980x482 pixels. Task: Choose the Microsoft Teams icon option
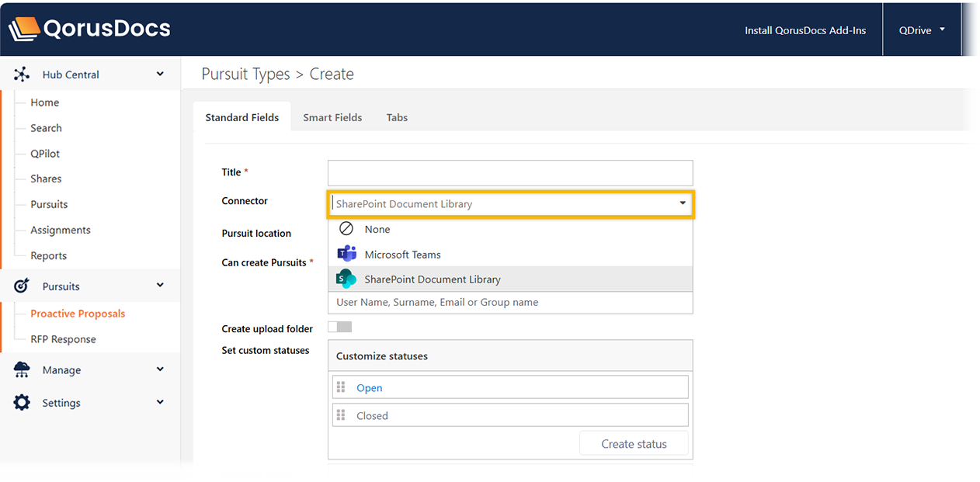346,255
